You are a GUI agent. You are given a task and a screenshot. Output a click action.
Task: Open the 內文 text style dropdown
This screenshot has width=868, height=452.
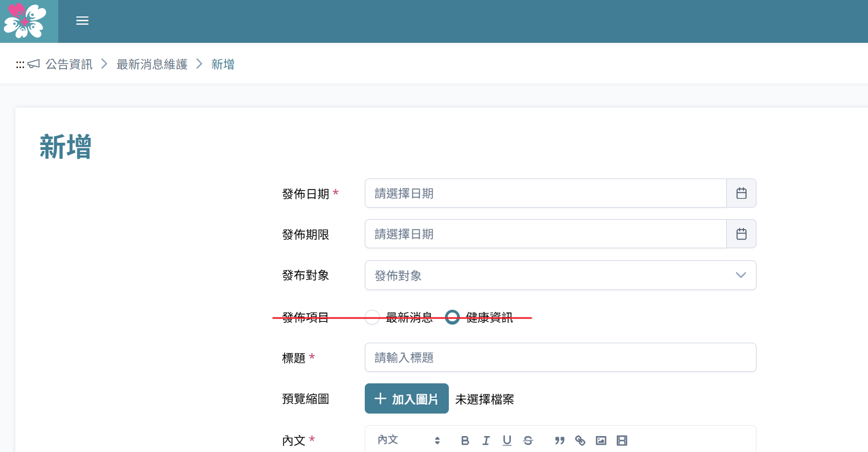pyautogui.click(x=409, y=440)
